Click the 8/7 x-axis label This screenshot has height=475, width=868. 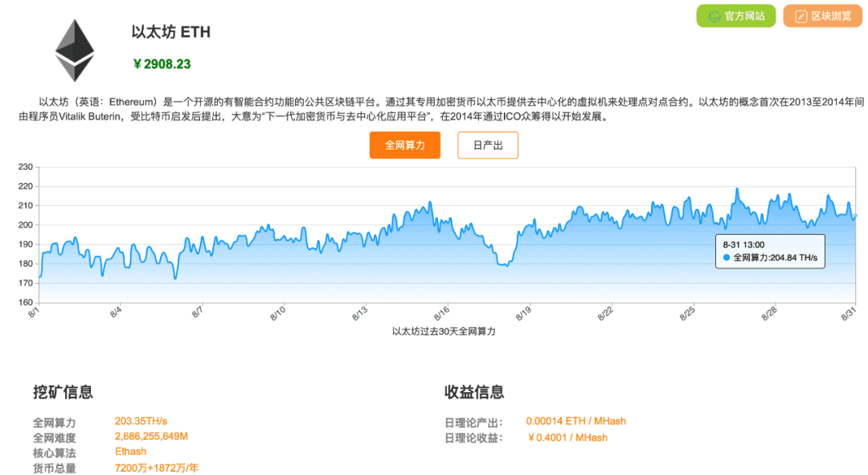[x=197, y=313]
